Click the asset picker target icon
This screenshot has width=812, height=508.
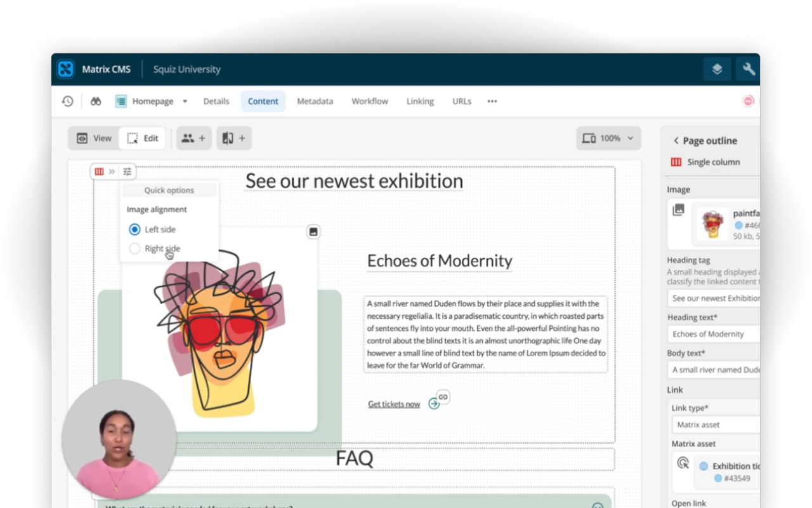683,463
